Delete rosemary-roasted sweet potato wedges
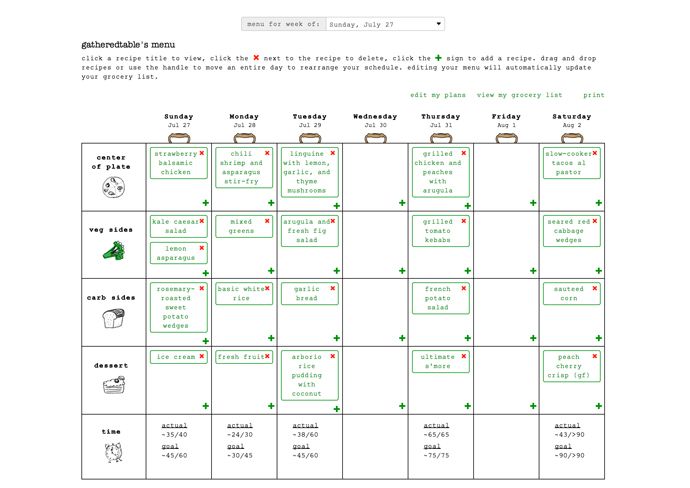Image resolution: width=690 pixels, height=488 pixels. 202,288
